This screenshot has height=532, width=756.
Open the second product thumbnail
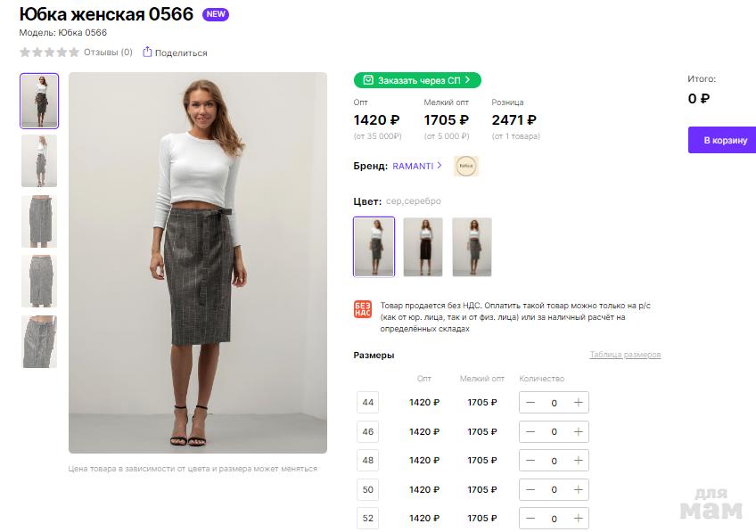coord(39,161)
